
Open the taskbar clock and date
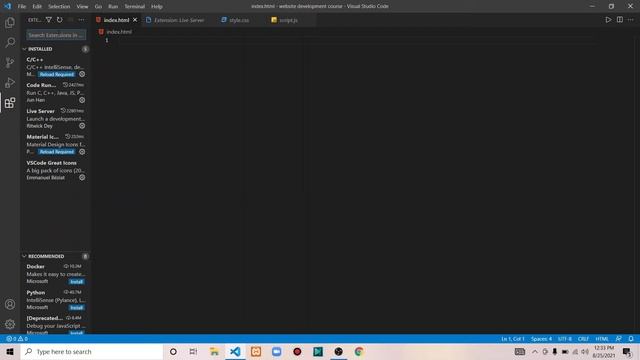click(x=604, y=351)
